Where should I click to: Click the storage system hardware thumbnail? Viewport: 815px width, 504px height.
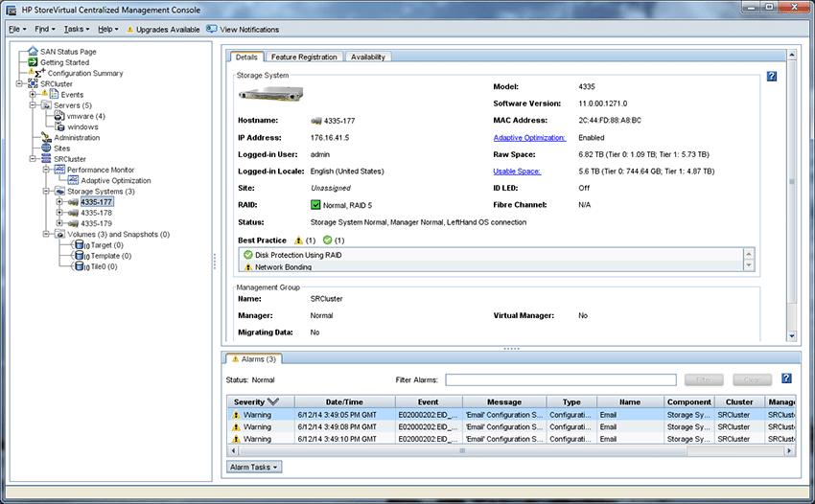[x=270, y=94]
